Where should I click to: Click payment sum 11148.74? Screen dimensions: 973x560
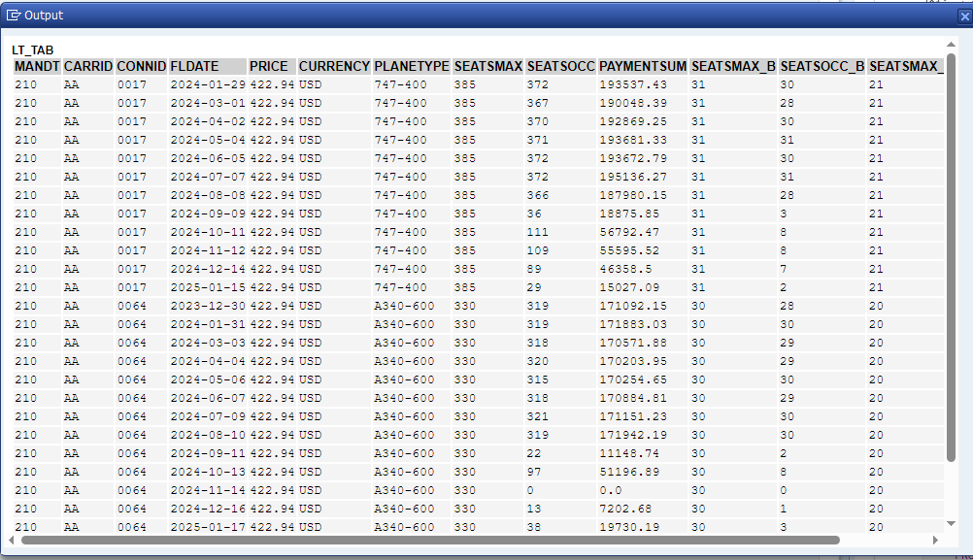pyautogui.click(x=629, y=454)
